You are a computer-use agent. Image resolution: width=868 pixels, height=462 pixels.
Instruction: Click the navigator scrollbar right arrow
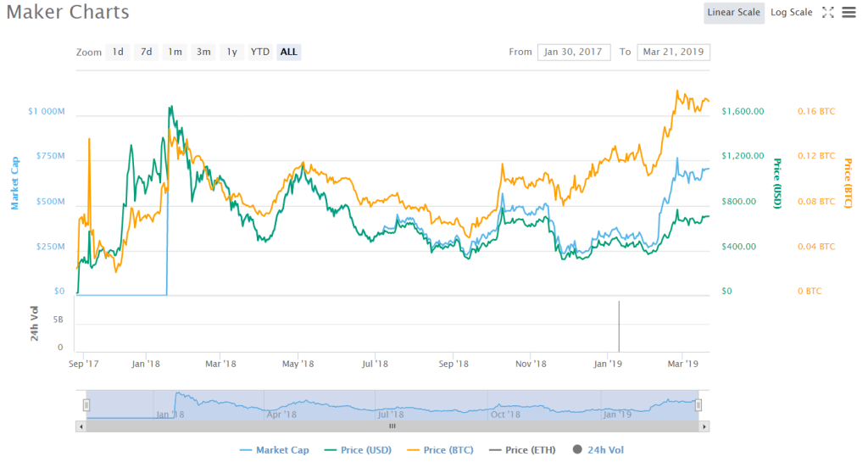[x=705, y=426]
